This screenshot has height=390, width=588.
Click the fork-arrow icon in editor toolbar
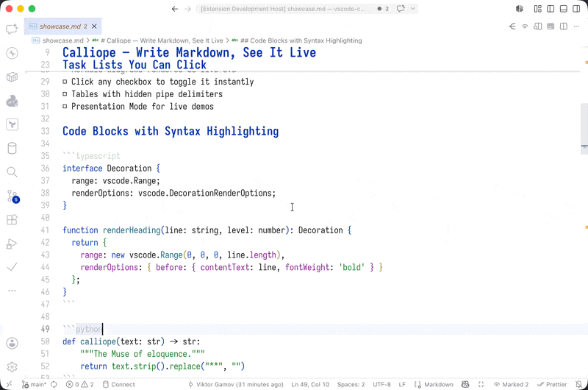click(x=512, y=26)
